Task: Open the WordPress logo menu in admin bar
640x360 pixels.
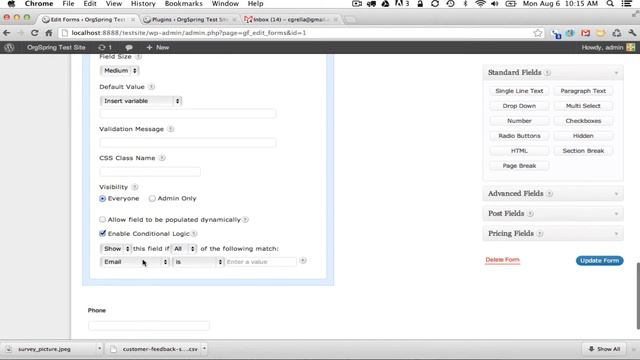Action: (9, 47)
